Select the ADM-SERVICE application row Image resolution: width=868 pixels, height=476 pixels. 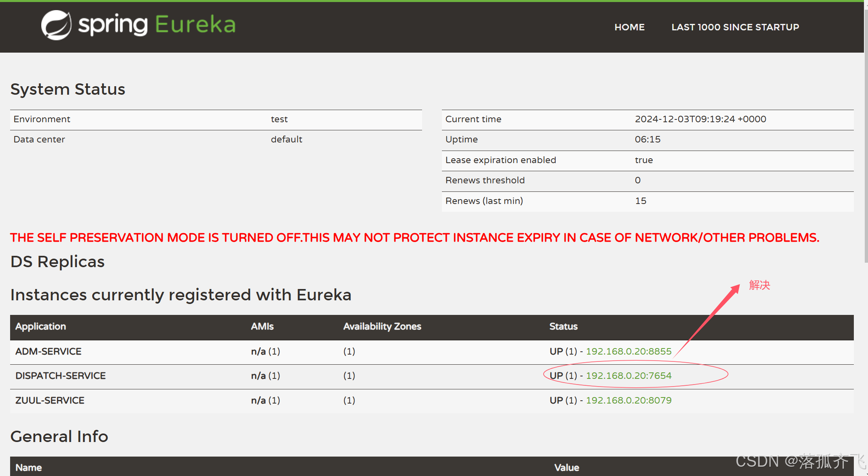point(48,351)
